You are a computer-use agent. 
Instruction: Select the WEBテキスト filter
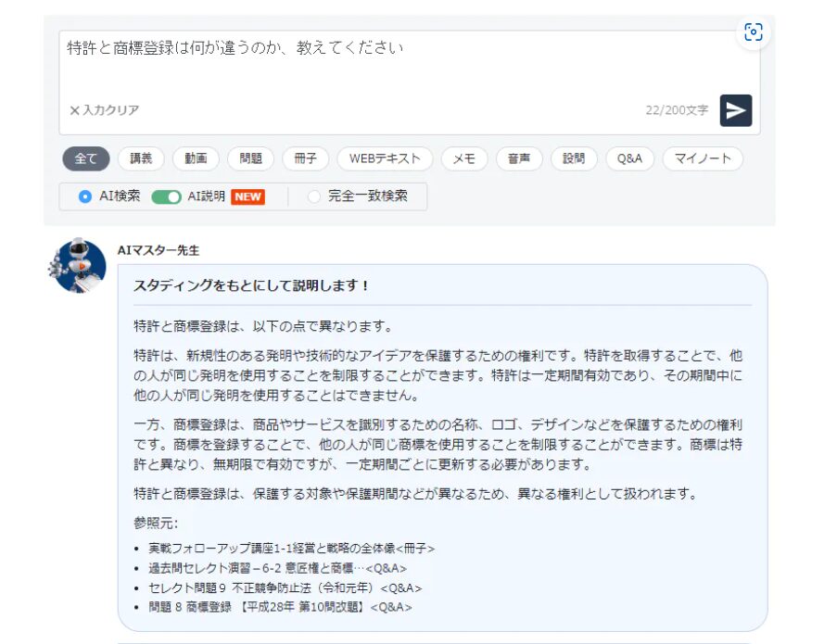click(x=385, y=158)
